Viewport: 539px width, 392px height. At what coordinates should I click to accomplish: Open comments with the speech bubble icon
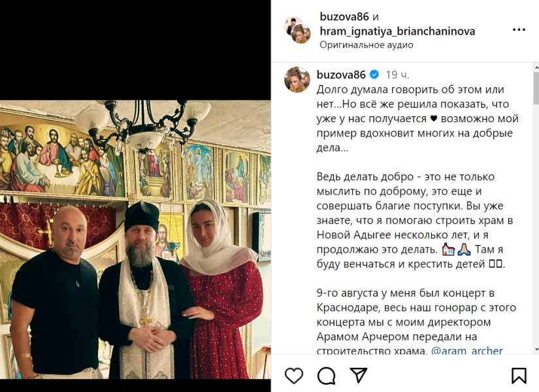point(326,376)
